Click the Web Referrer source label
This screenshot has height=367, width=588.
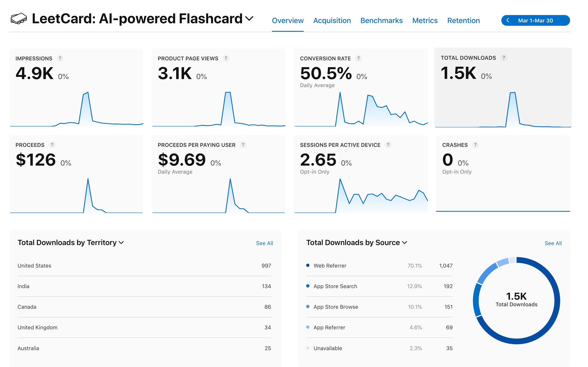click(330, 266)
